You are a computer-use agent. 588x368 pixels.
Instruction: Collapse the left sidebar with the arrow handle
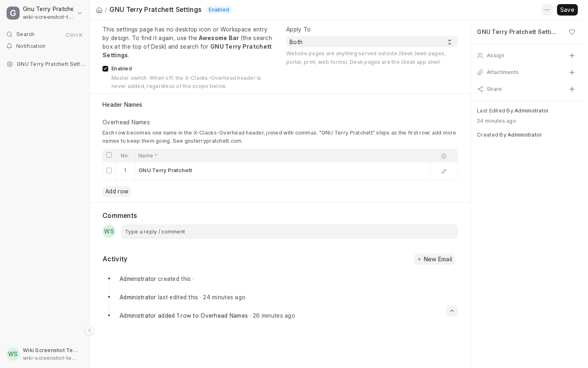click(89, 330)
